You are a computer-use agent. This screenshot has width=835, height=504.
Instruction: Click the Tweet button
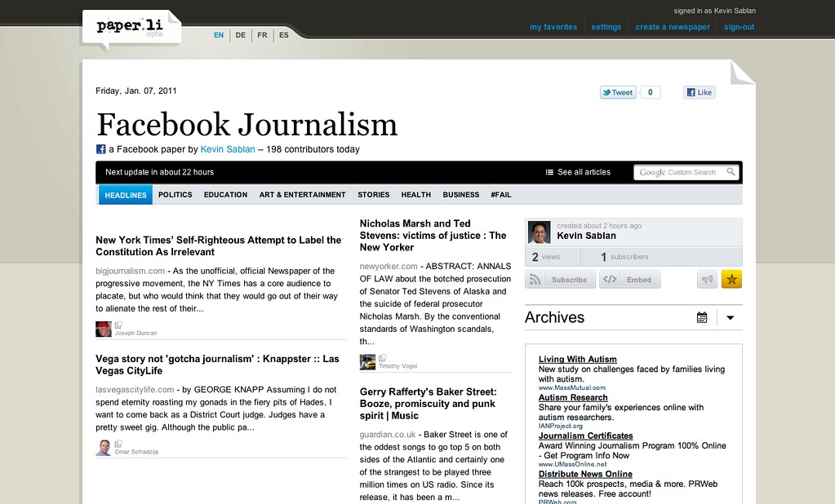tap(618, 92)
